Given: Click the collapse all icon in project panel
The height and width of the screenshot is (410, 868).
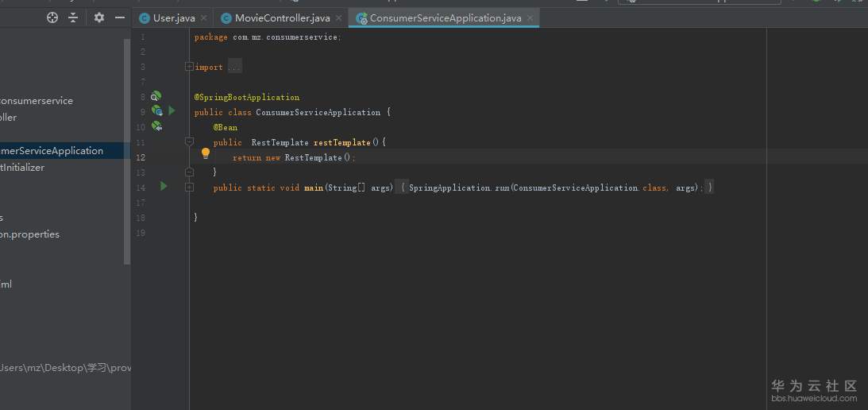Looking at the screenshot, I should 73,17.
